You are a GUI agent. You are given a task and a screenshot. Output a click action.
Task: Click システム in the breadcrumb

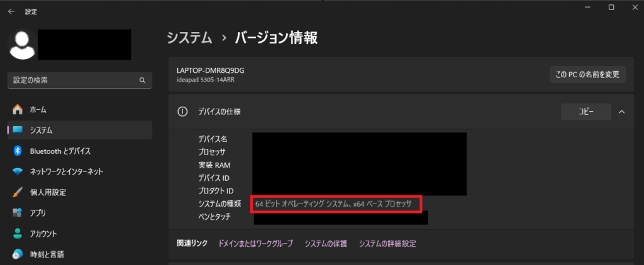tap(189, 38)
